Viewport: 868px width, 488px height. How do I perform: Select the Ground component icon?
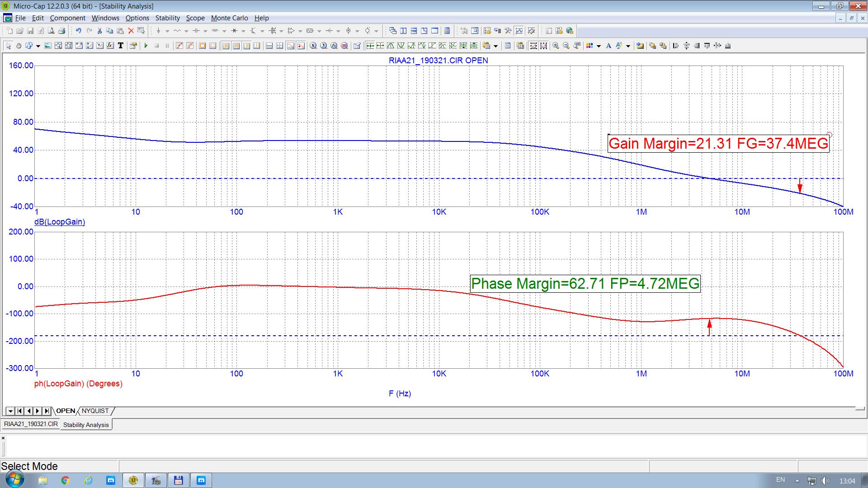coord(159,31)
